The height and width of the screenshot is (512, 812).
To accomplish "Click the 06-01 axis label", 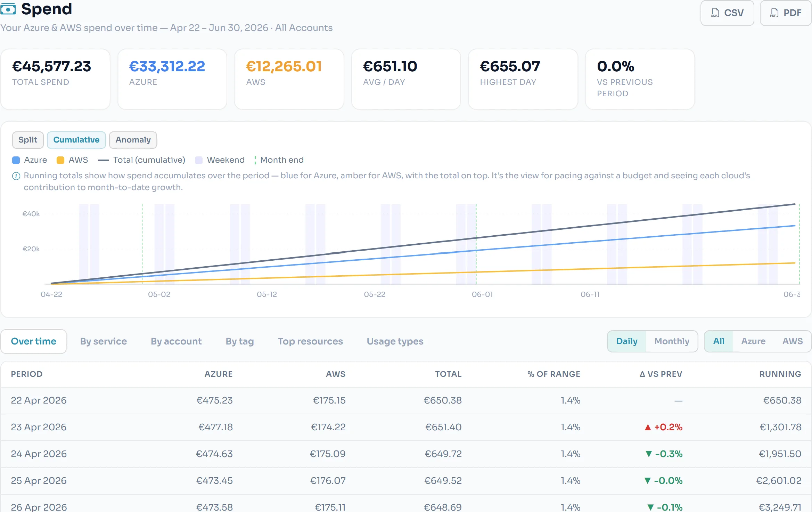I will (x=482, y=294).
